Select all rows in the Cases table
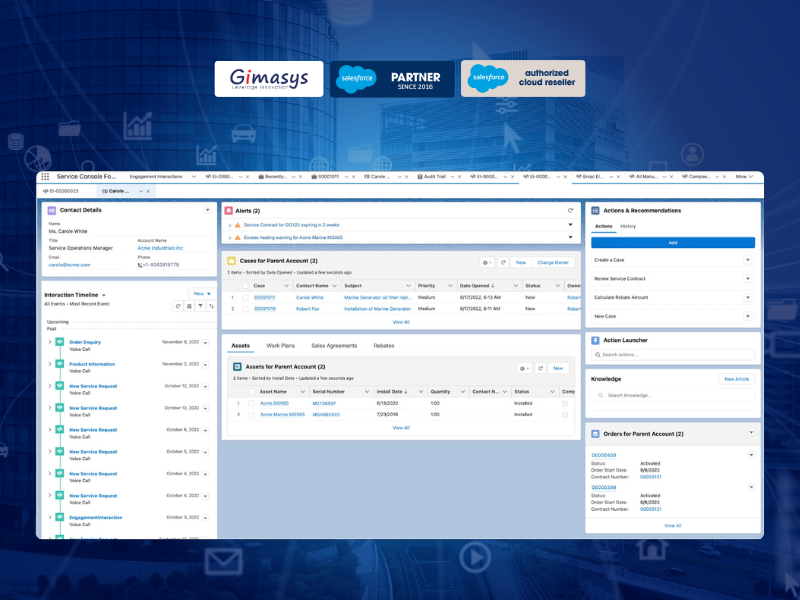The height and width of the screenshot is (600, 800). click(x=245, y=286)
